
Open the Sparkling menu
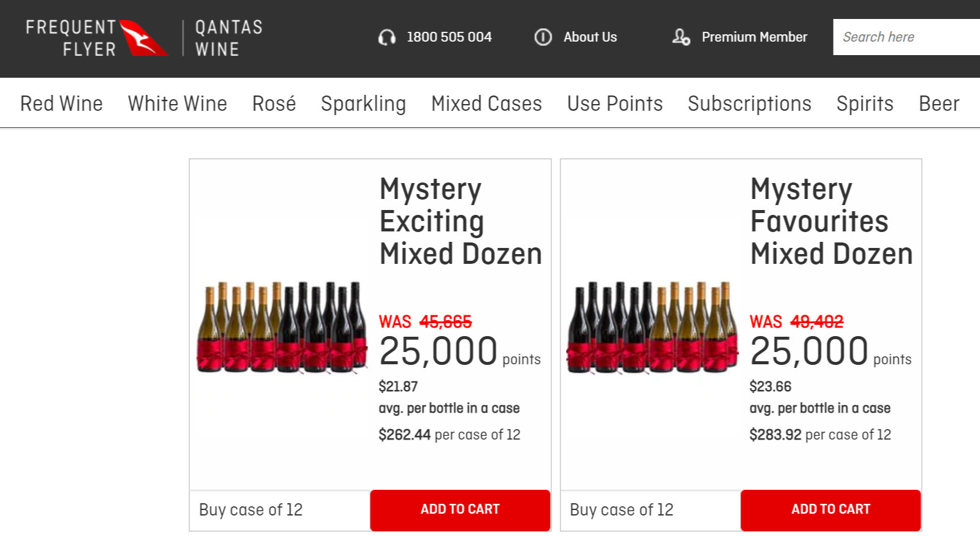click(x=363, y=104)
